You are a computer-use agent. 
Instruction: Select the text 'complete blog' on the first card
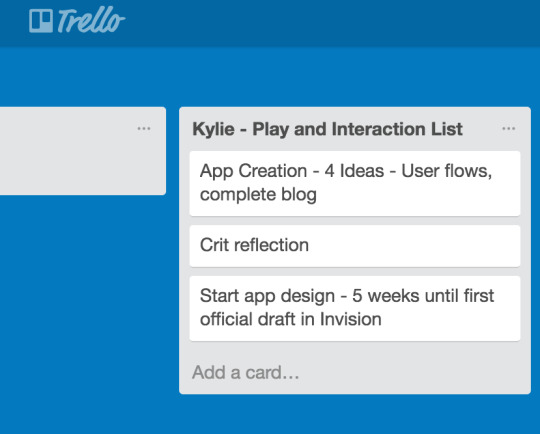coord(258,195)
